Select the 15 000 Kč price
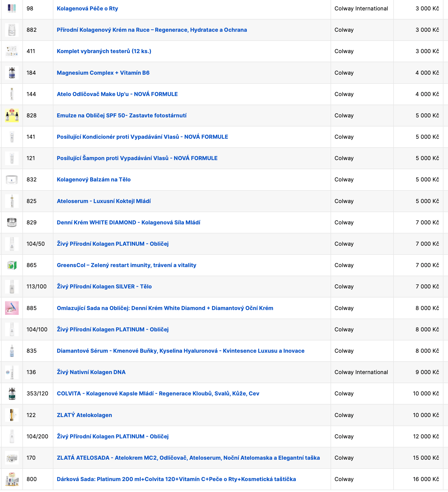Screen dimensions: 448x492 [x=426, y=458]
